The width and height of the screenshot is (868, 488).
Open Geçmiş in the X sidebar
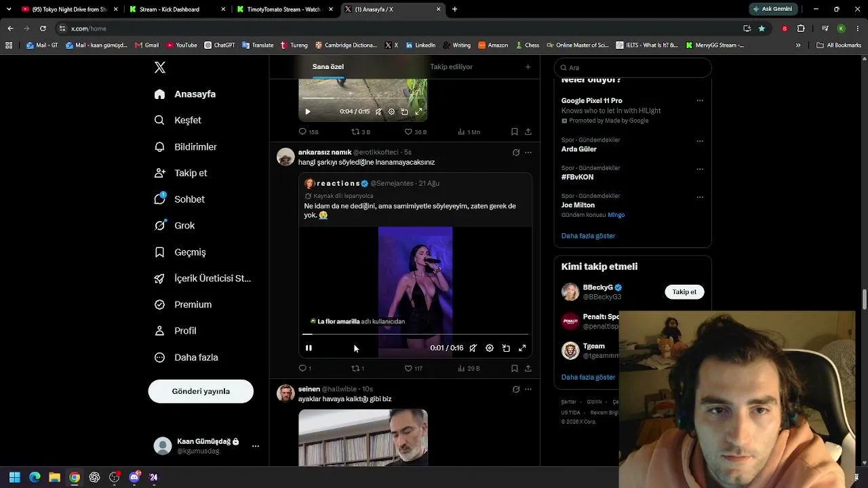180,252
